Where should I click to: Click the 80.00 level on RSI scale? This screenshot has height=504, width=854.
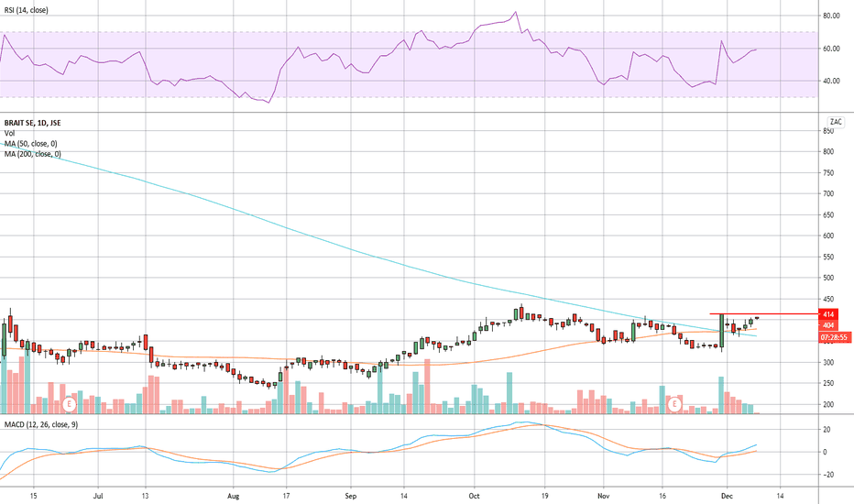831,16
